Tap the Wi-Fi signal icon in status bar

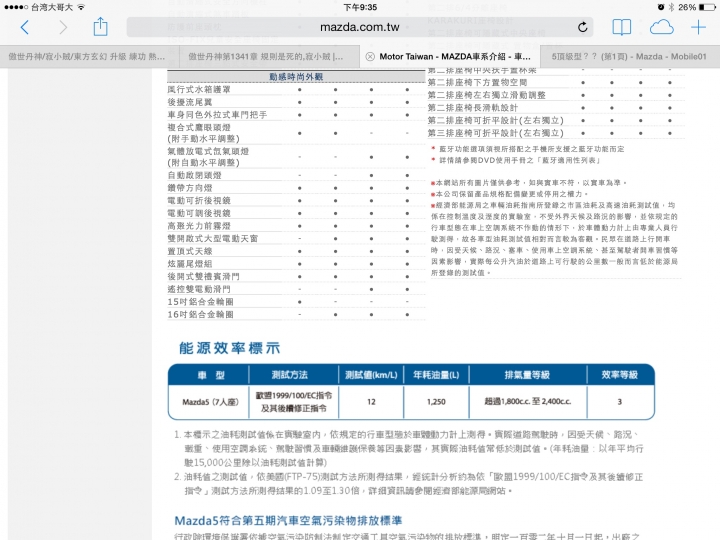click(x=81, y=7)
